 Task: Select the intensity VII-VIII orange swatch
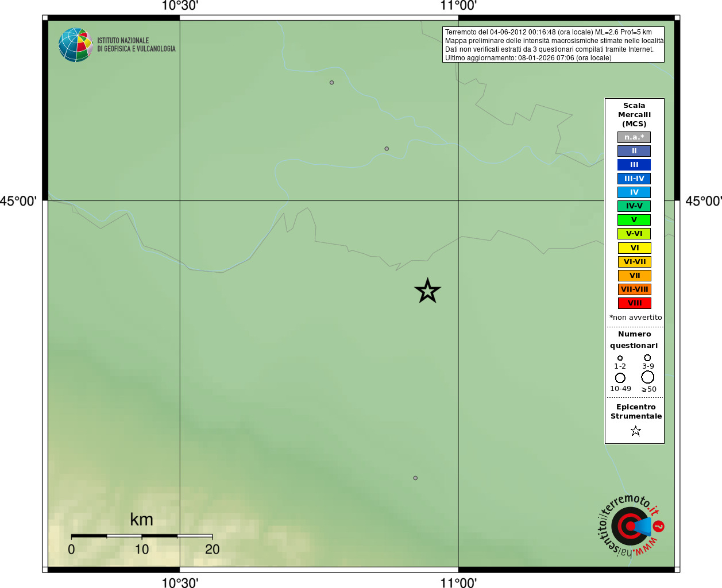click(x=634, y=289)
